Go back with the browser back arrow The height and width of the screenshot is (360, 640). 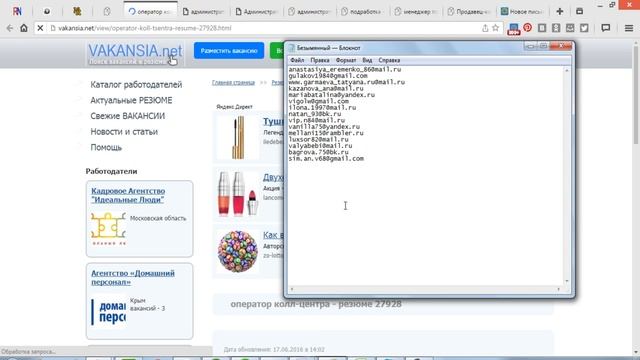pyautogui.click(x=9, y=28)
